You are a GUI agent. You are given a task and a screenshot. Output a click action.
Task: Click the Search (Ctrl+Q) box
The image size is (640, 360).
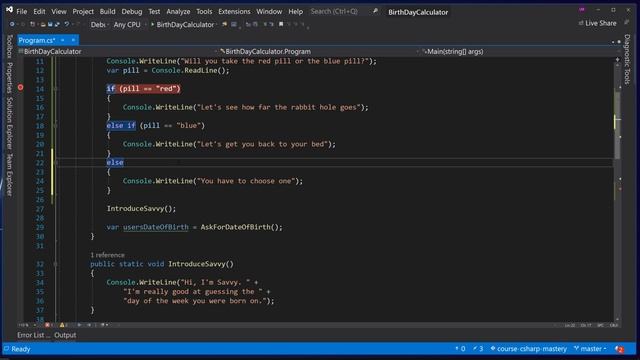344,11
